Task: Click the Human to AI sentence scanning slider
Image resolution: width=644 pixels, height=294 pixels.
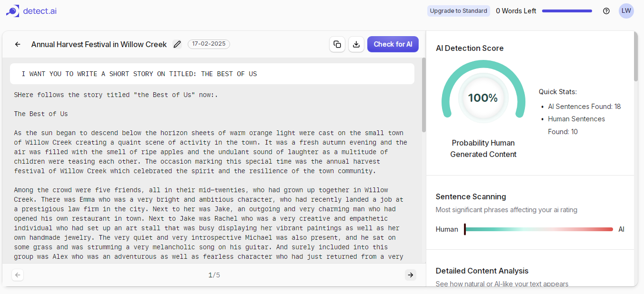Action: point(539,229)
